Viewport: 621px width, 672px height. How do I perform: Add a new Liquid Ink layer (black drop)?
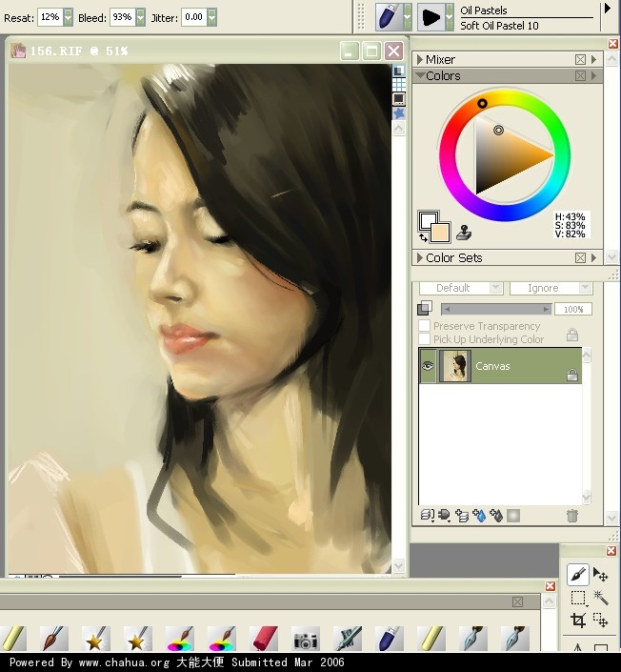coord(496,515)
